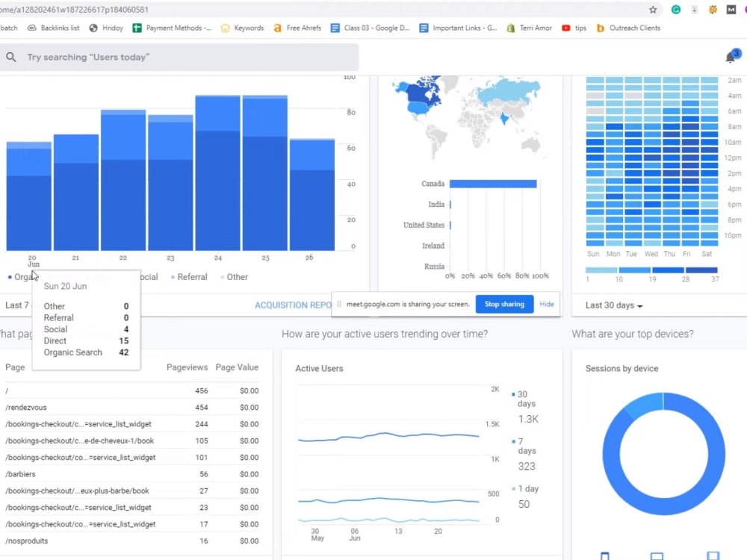This screenshot has height=560, width=747.
Task: Open the tips YouTube bookmark
Action: click(x=574, y=28)
